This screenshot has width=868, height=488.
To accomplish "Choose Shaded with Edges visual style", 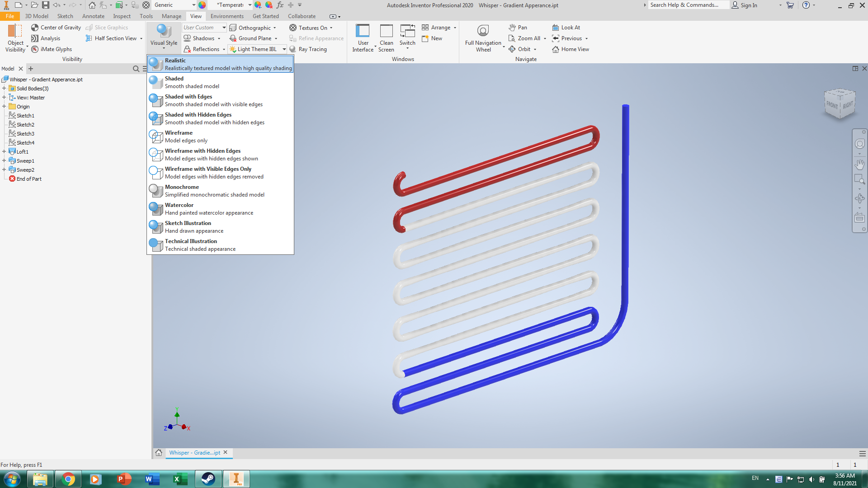I will coord(221,100).
